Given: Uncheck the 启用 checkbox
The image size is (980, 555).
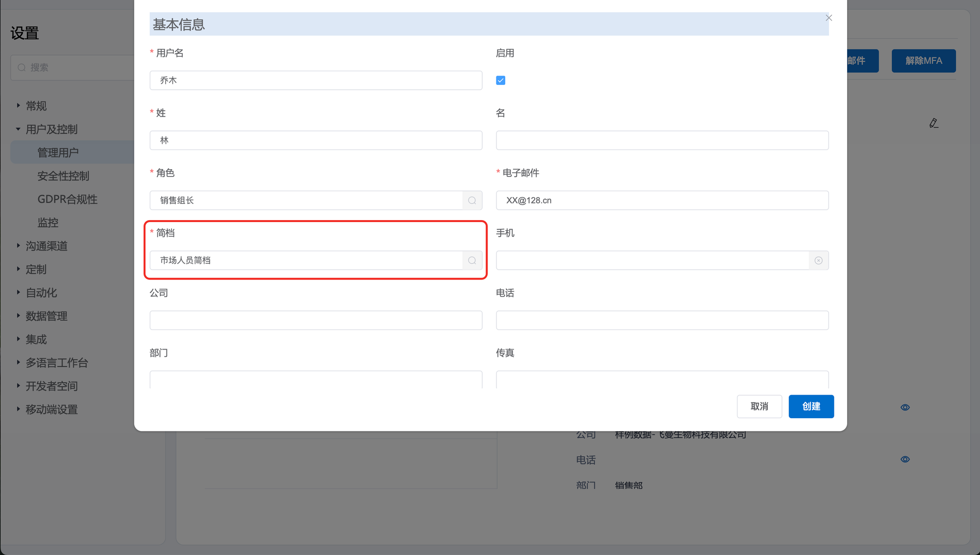Looking at the screenshot, I should click(x=500, y=80).
